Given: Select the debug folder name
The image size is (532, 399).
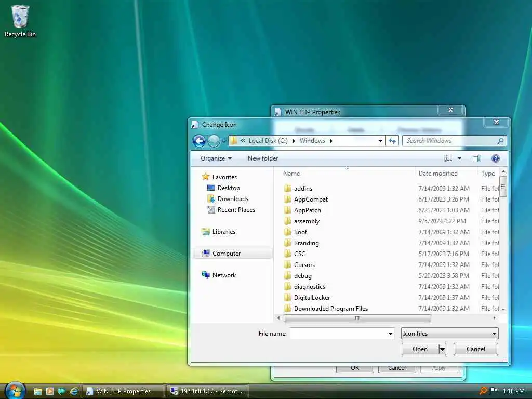Looking at the screenshot, I should [303, 276].
